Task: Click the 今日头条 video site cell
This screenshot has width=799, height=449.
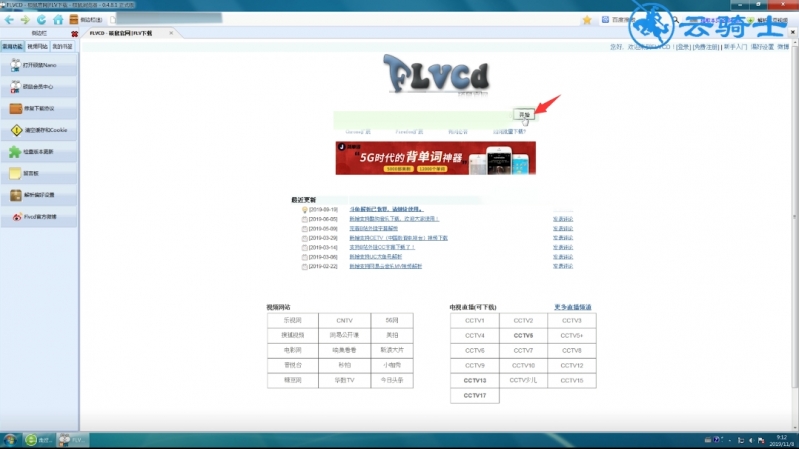Action: pos(392,380)
